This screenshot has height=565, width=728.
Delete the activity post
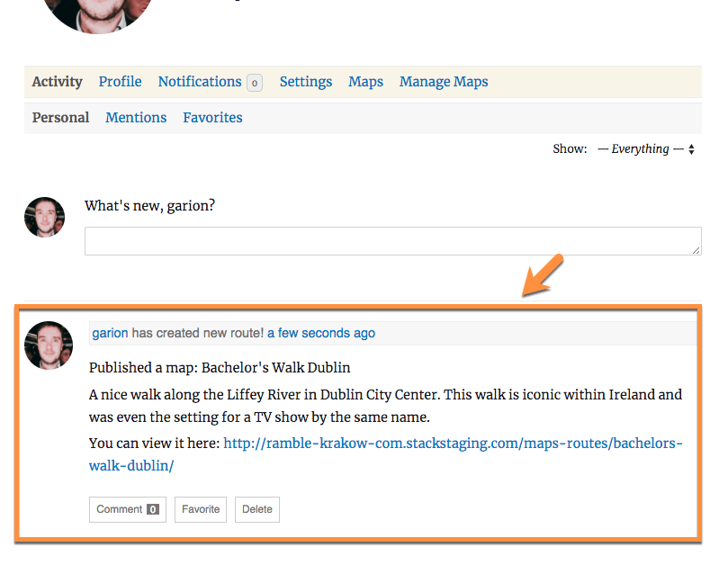257,509
